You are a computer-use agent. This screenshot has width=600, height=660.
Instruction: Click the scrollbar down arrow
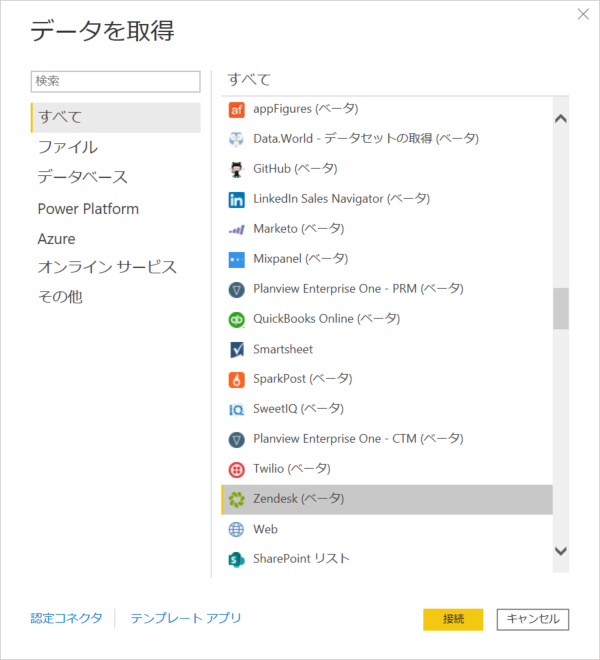(x=561, y=551)
